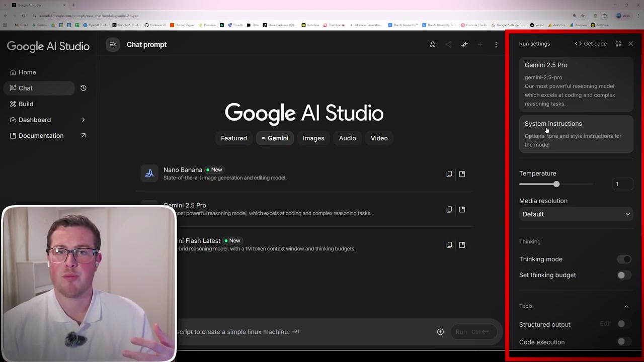This screenshot has height=362, width=644.
Task: Click the incognito temporary chat icon
Action: point(433,44)
